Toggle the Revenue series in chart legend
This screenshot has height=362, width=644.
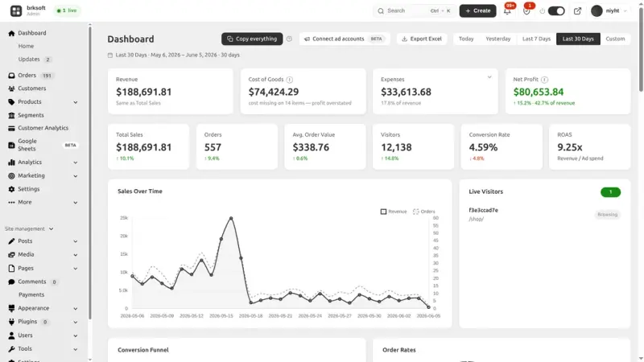pyautogui.click(x=394, y=212)
